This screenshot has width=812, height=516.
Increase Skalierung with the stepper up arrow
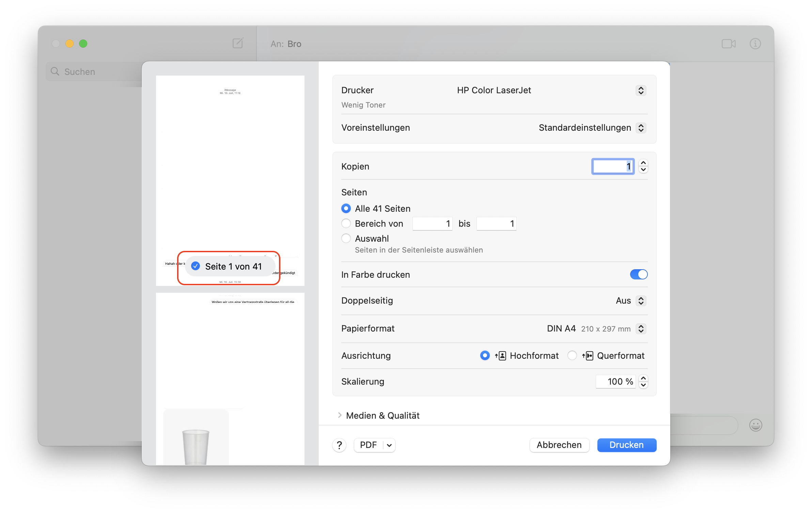(x=643, y=378)
